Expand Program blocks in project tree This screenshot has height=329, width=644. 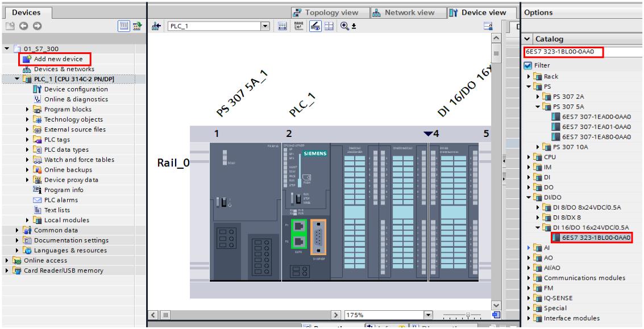[x=27, y=109]
